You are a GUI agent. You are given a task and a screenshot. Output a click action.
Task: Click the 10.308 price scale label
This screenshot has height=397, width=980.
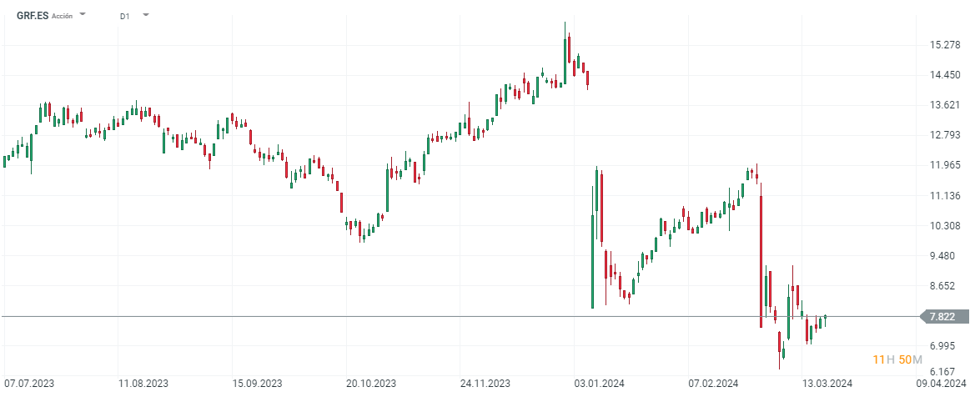click(944, 226)
